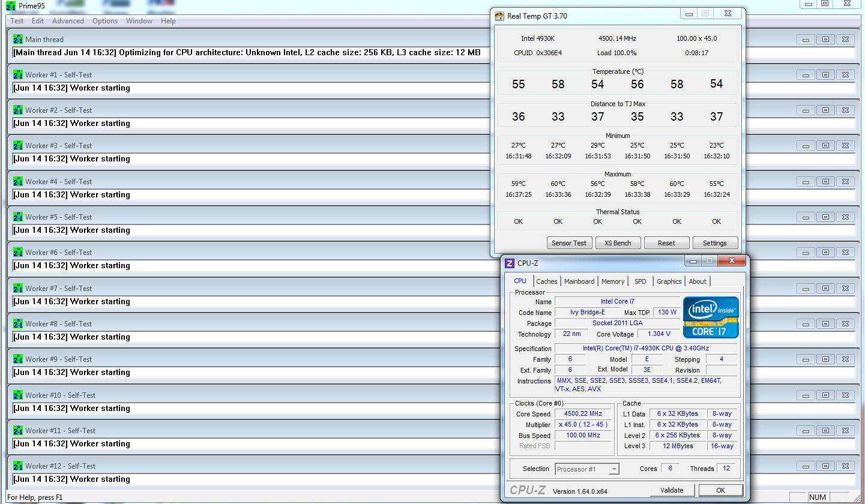Click the Worker #10 window icon

[18, 395]
